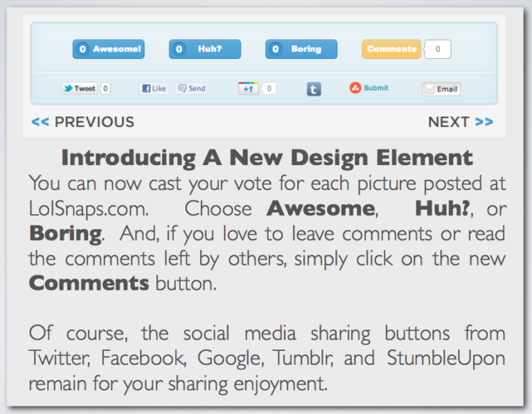The image size is (532, 414).
Task: Click the Google +1 button
Action: 248,88
